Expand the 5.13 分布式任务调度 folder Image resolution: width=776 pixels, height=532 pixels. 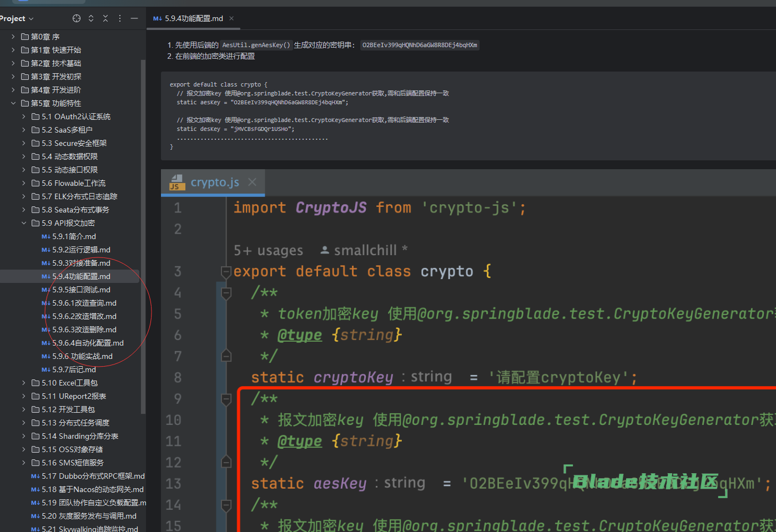tap(24, 423)
